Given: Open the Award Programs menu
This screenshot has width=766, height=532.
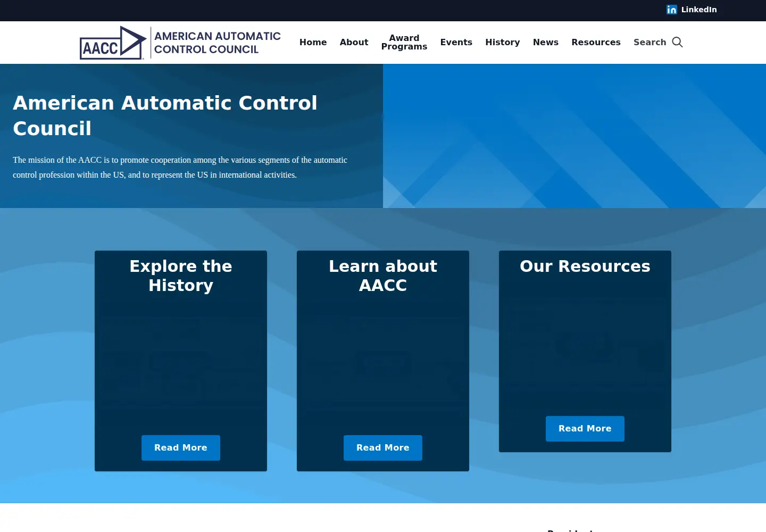Looking at the screenshot, I should pyautogui.click(x=404, y=42).
